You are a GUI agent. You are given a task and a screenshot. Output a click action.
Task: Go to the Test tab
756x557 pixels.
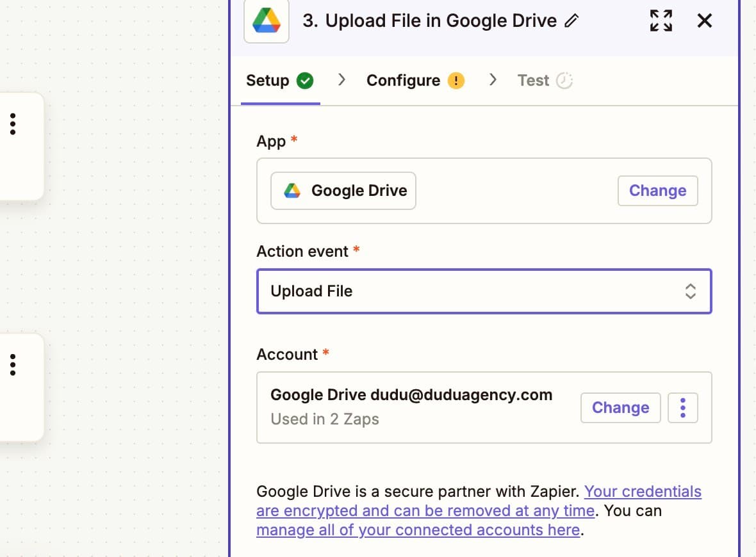[x=545, y=81]
